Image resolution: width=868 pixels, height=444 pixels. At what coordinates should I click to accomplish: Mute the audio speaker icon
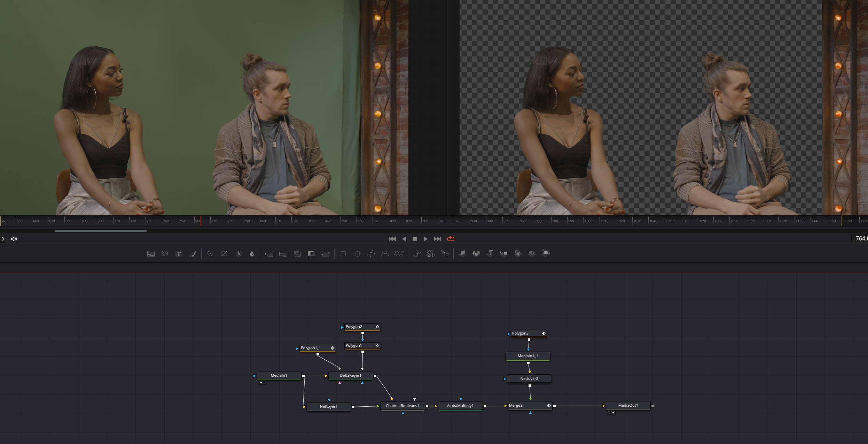point(14,239)
